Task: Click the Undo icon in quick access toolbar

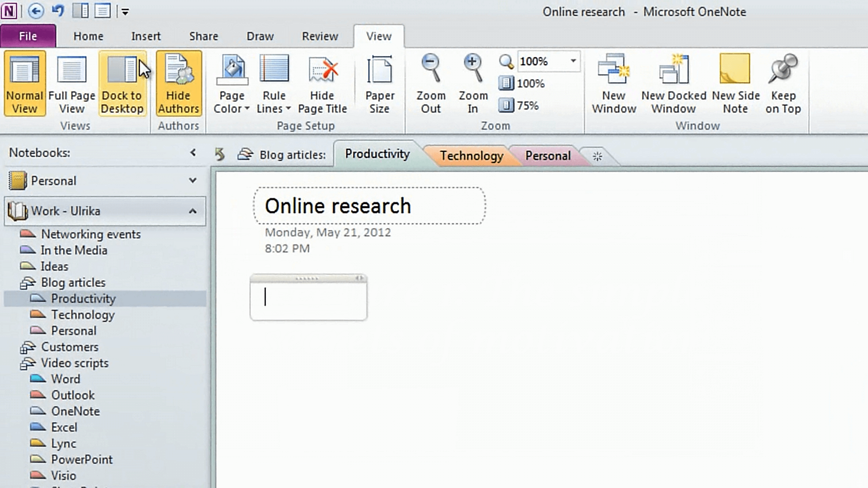Action: [x=58, y=11]
